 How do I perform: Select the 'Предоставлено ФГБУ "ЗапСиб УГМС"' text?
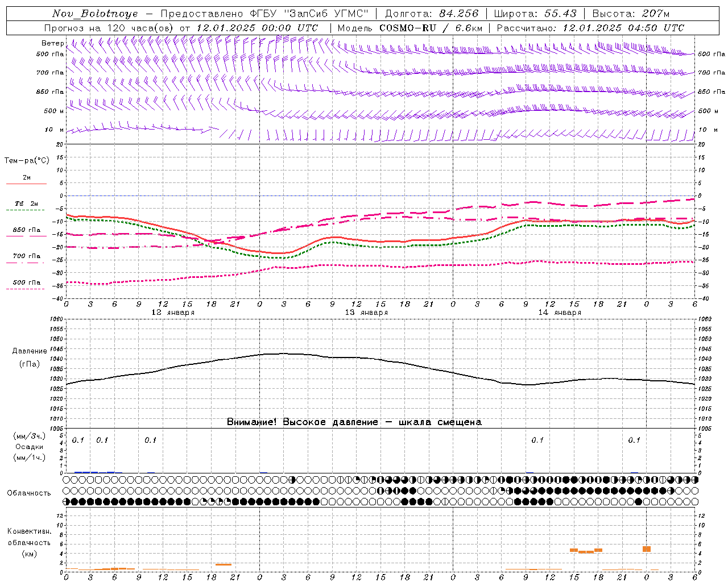click(x=264, y=14)
